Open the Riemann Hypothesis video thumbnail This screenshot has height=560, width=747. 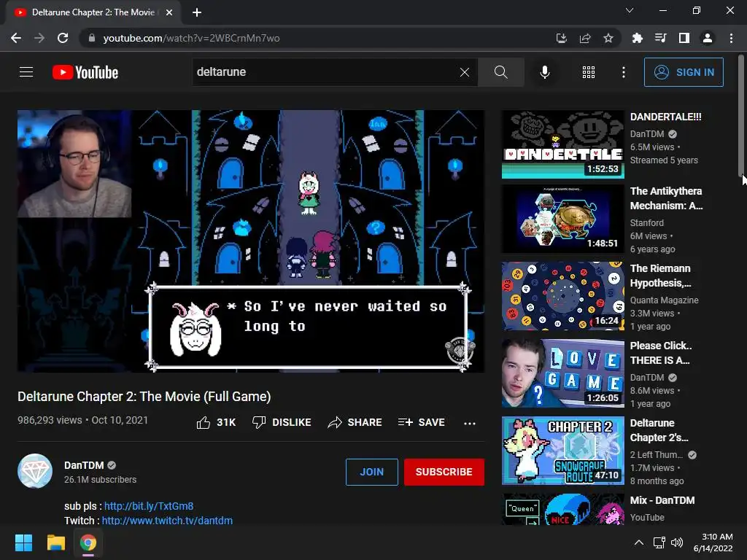pos(562,296)
